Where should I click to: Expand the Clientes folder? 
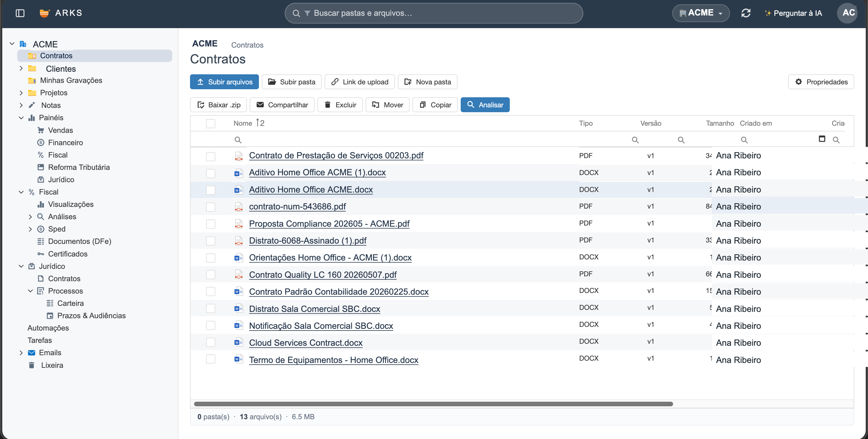click(21, 68)
